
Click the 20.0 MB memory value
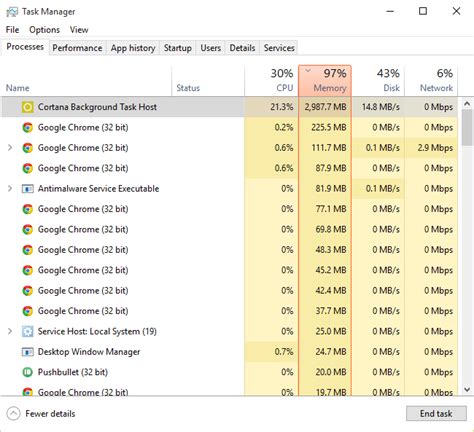coord(331,372)
